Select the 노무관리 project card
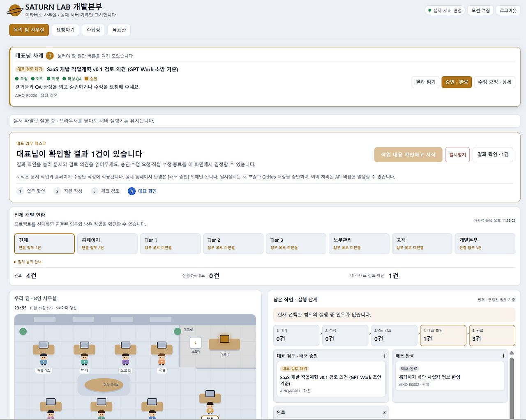The height and width of the screenshot is (420, 526). (359, 244)
